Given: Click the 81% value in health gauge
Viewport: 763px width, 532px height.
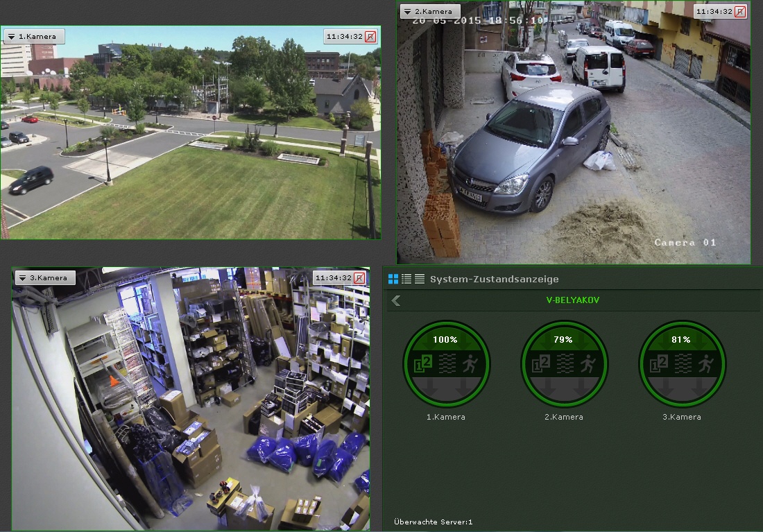Looking at the screenshot, I should click(x=680, y=340).
